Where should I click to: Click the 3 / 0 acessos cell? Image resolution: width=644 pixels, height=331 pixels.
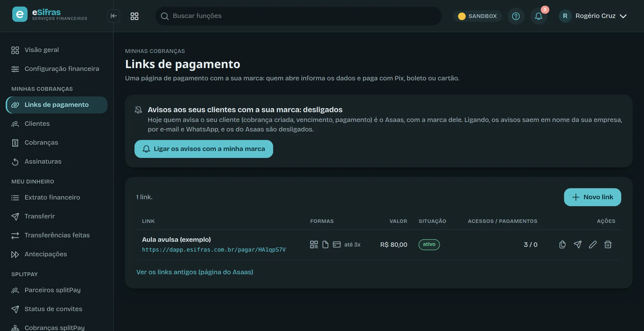[531, 245]
